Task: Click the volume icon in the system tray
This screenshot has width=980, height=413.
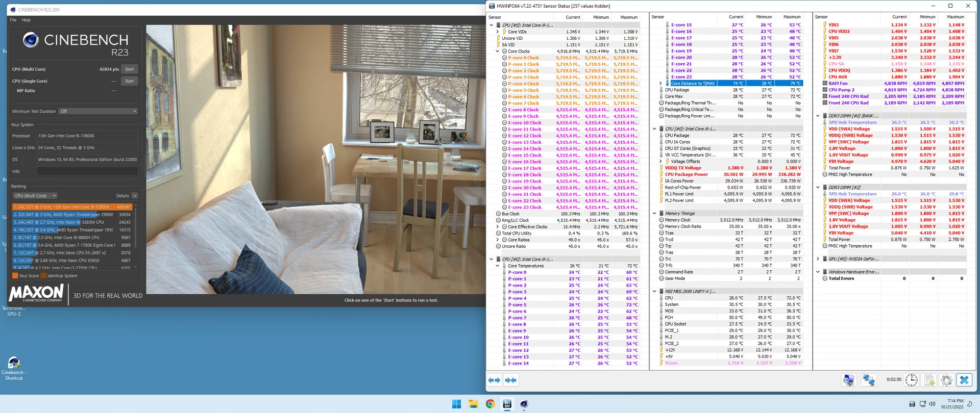Action: 932,404
